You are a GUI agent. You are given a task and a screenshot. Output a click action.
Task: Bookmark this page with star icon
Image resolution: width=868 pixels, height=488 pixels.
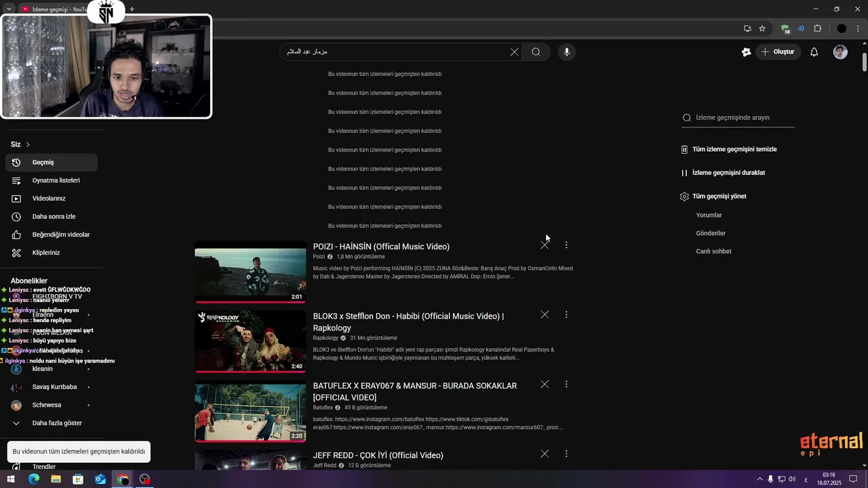point(762,28)
